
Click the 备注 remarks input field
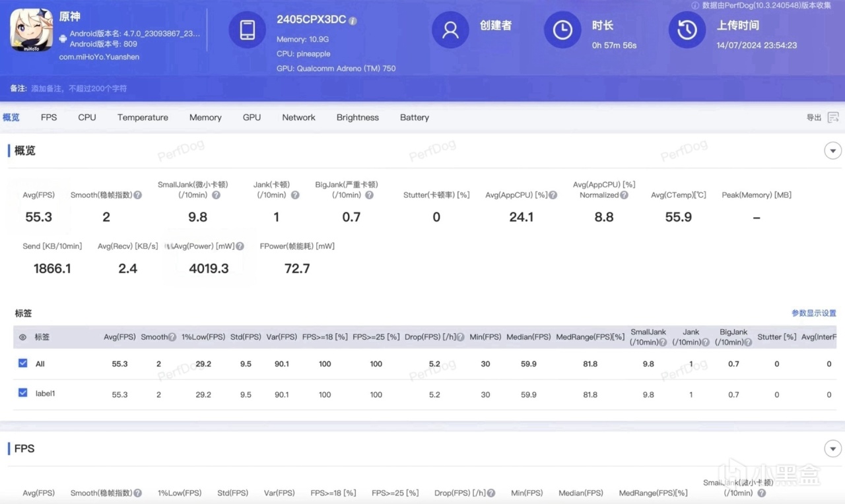coord(79,88)
